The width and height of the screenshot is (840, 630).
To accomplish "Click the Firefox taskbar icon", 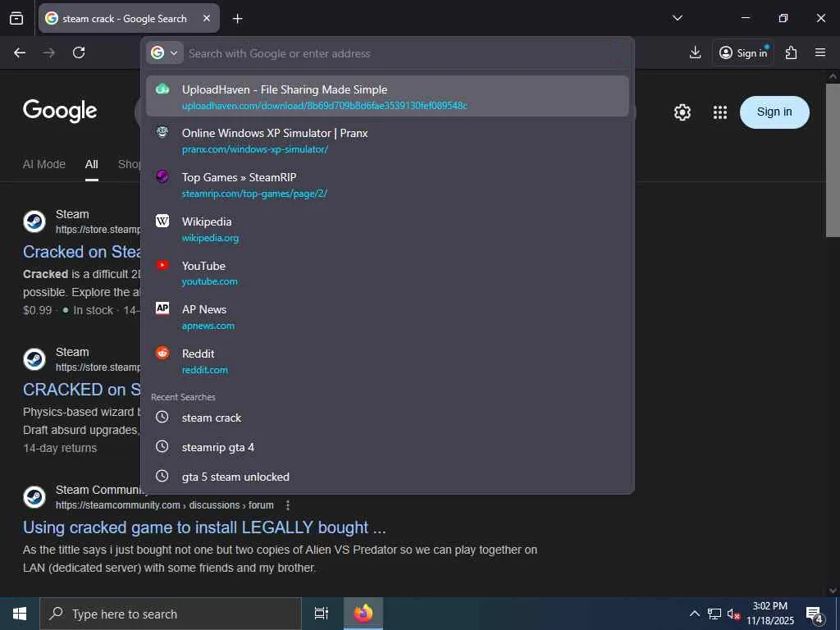I will coord(363,614).
